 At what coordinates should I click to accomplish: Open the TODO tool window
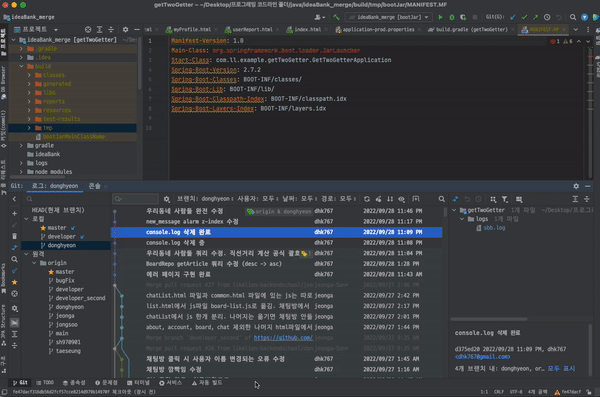click(45, 382)
